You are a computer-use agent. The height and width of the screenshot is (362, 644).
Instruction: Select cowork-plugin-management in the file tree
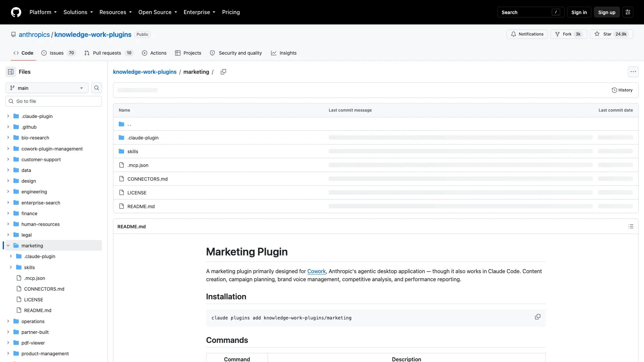tap(54, 148)
